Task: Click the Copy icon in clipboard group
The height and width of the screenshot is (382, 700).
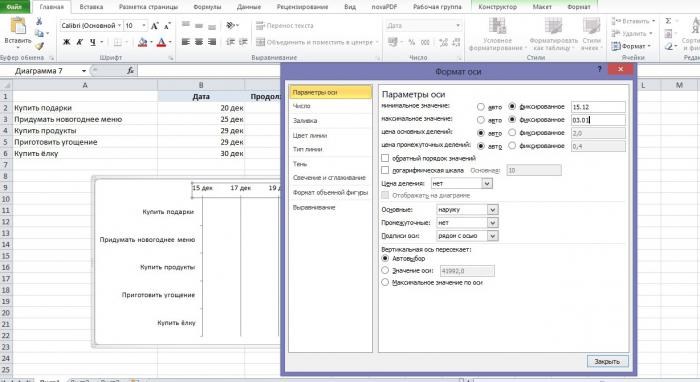Action: tap(39, 33)
